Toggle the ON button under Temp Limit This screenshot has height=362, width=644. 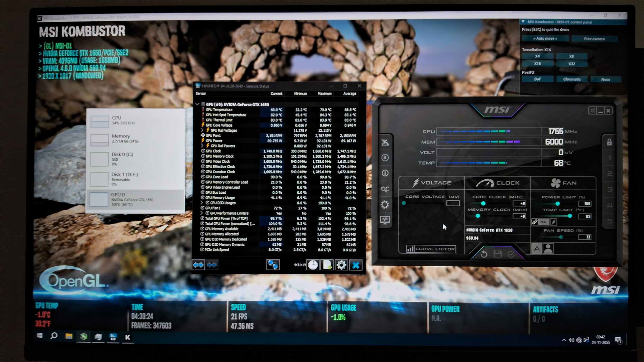click(543, 222)
